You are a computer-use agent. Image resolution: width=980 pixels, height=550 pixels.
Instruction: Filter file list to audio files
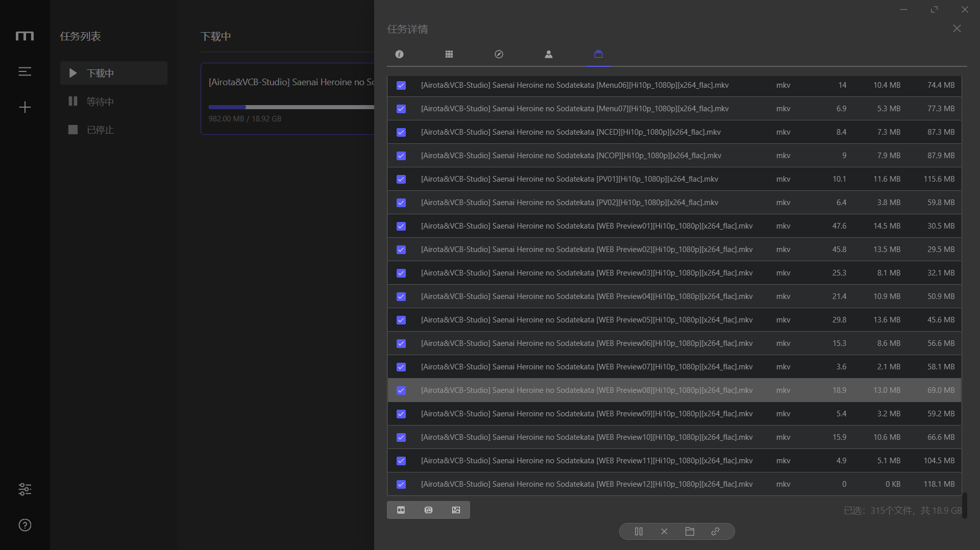428,510
